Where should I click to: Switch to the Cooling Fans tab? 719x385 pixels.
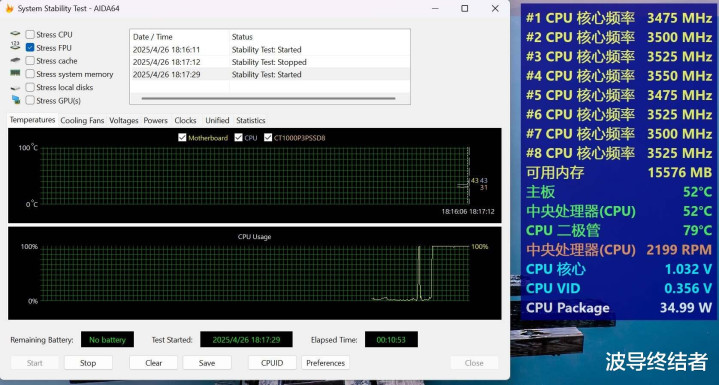point(82,121)
